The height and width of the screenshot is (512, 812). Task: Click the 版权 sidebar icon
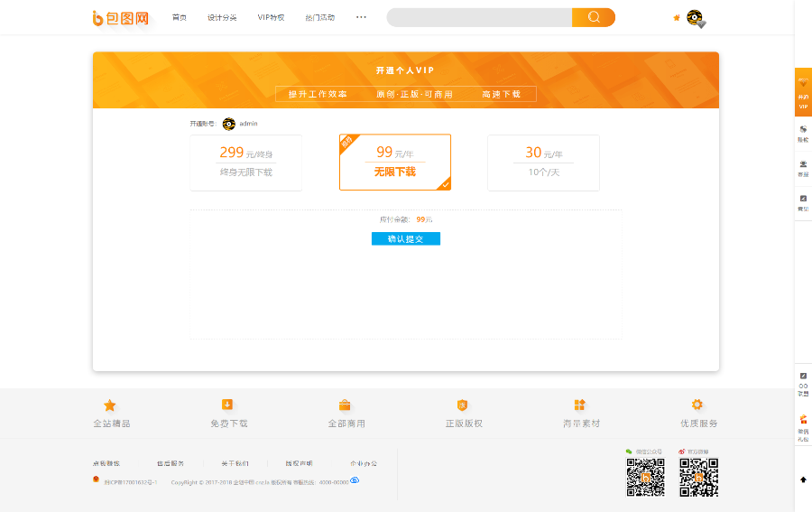[803, 134]
